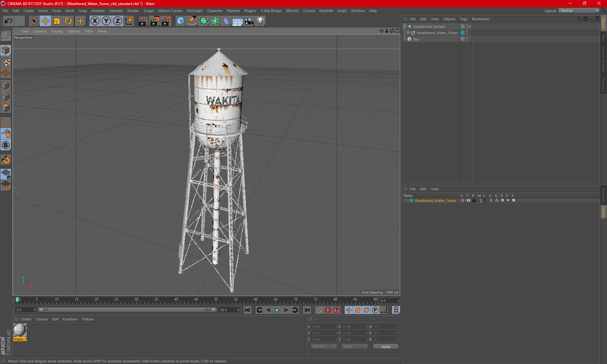Select the Rotate tool in top toolbar

point(68,21)
